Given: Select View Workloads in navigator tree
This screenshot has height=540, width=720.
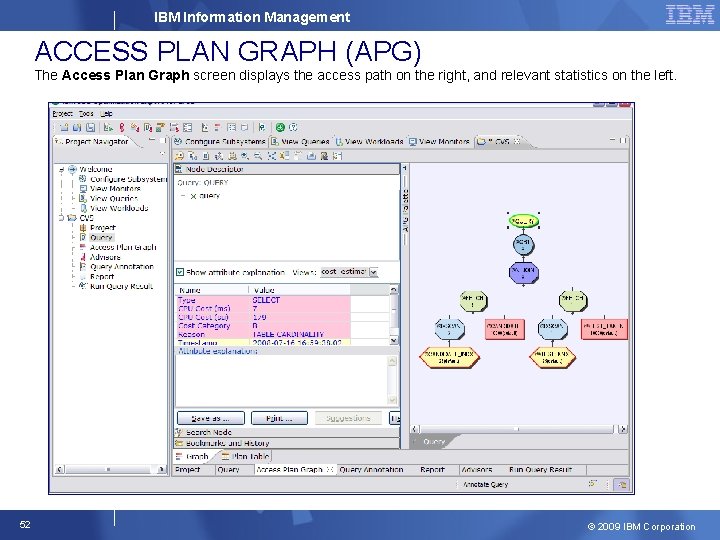Looking at the screenshot, I should point(114,208).
